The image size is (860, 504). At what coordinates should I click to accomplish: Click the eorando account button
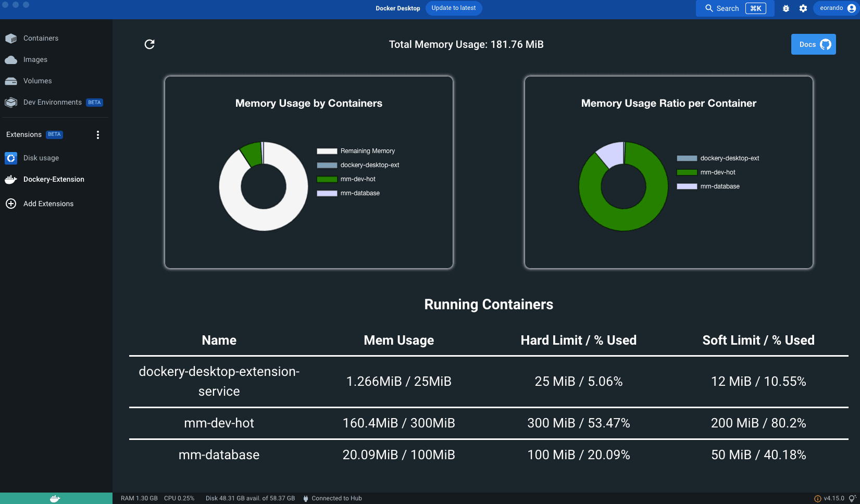click(836, 8)
